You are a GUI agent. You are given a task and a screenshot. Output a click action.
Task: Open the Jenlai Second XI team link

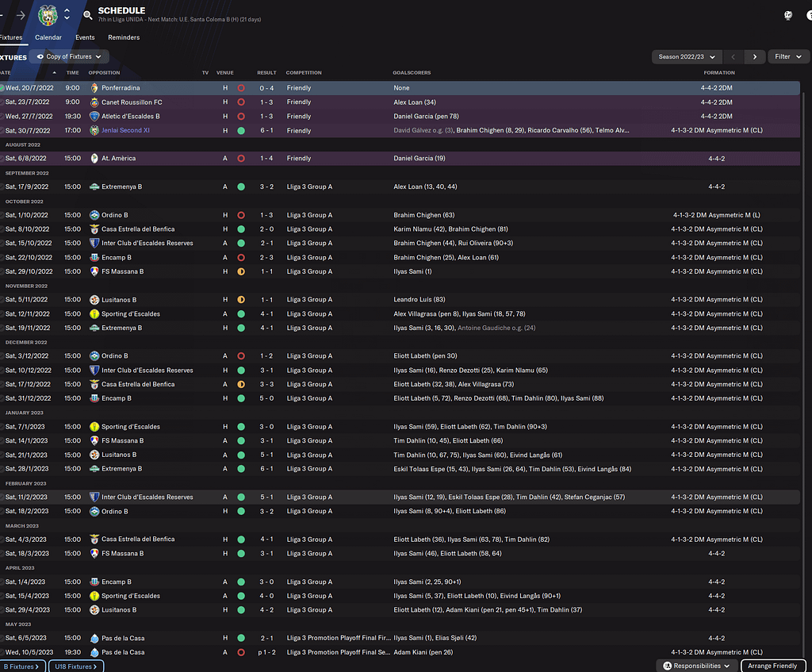125,130
